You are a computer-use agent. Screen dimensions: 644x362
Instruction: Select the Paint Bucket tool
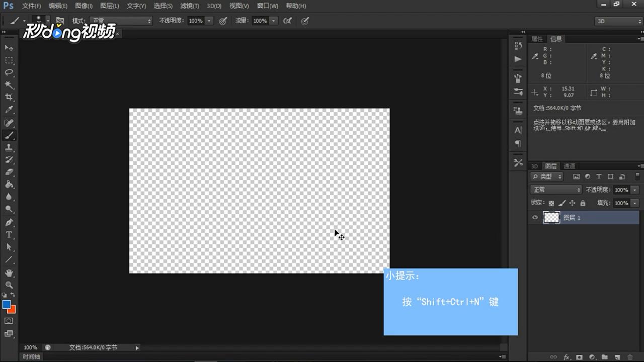tap(9, 185)
